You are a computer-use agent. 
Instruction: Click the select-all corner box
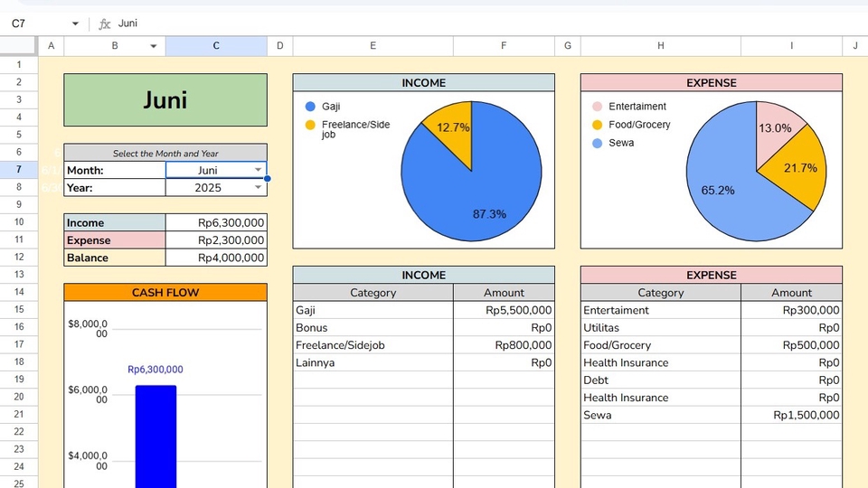pos(19,46)
